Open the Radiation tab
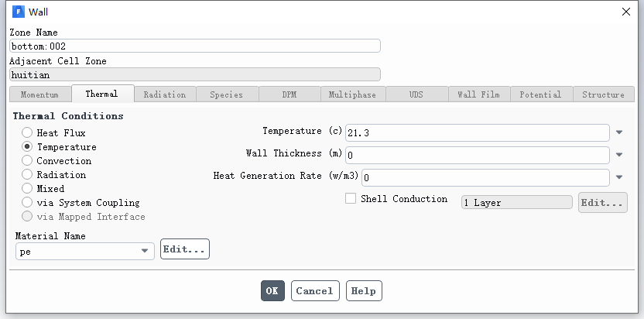The image size is (644, 319). (164, 94)
